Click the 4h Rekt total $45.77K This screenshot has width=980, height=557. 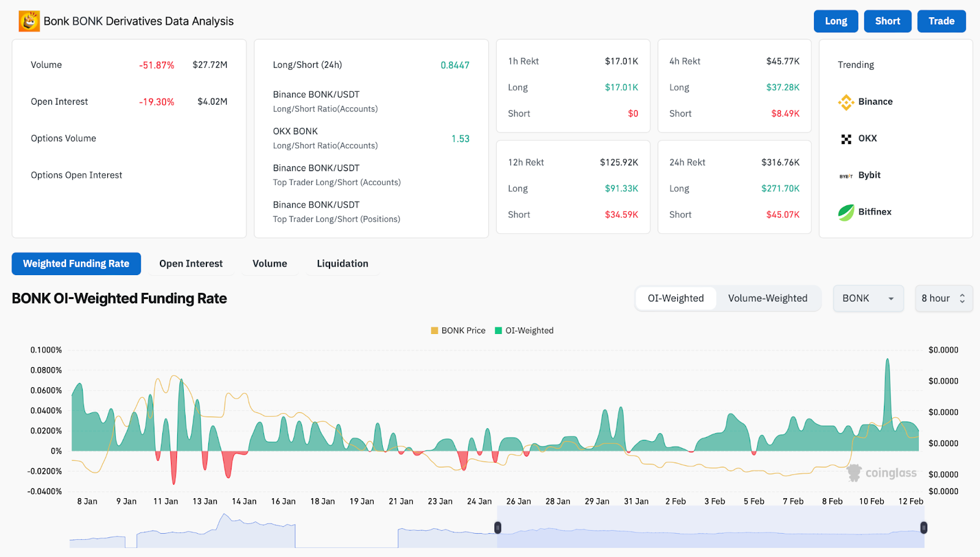pyautogui.click(x=783, y=61)
